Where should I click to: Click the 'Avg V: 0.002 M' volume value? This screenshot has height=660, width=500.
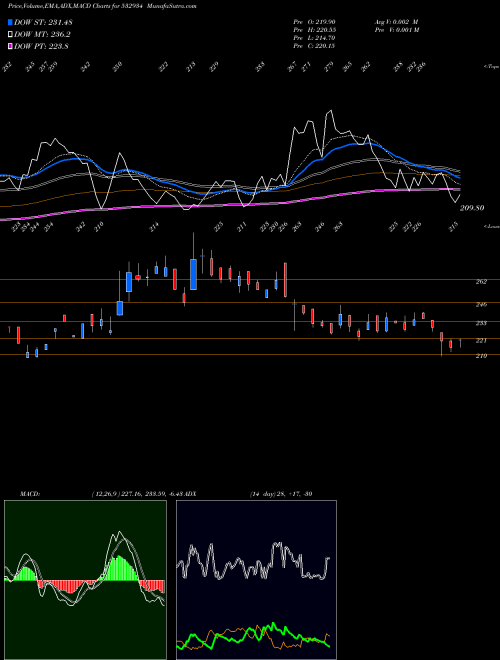coord(396,22)
